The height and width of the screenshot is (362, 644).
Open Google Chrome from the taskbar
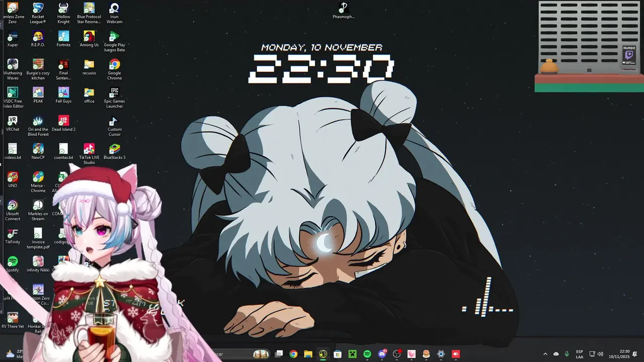pos(293,354)
